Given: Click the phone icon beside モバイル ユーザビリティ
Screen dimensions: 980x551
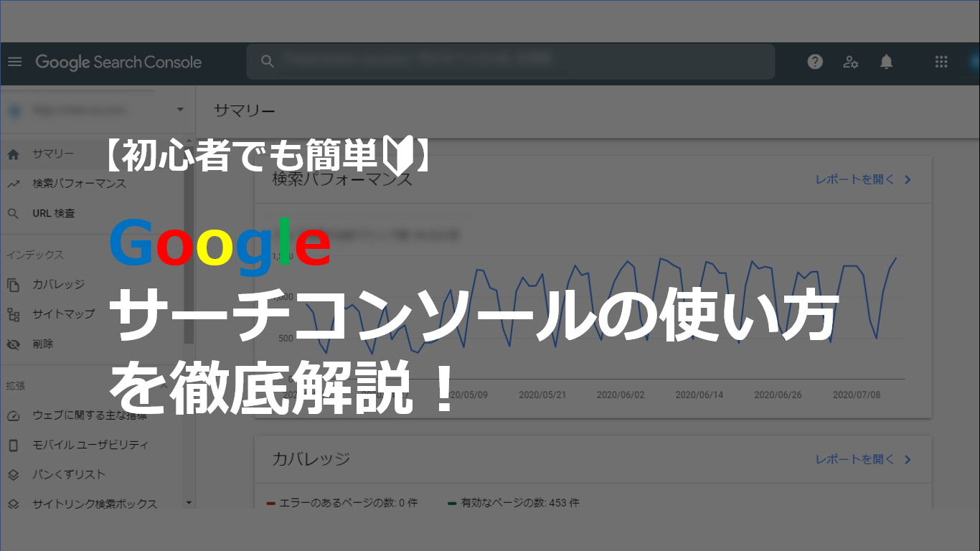Looking at the screenshot, I should coord(13,445).
